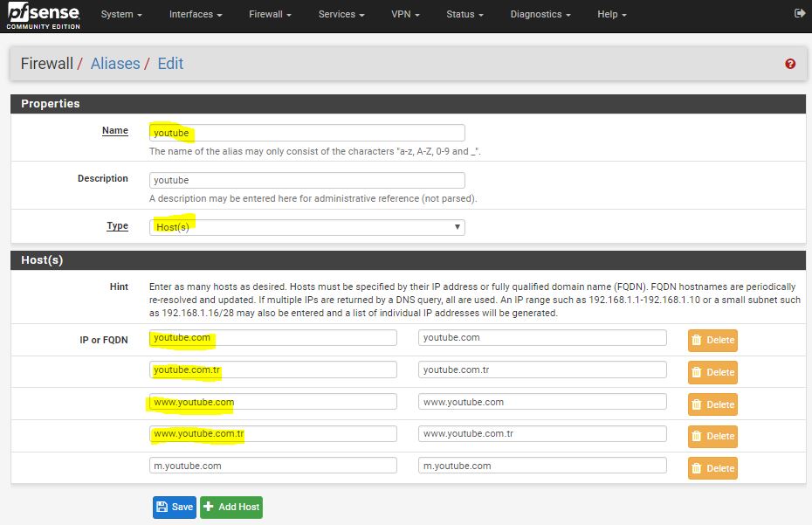Save the alias settings
Screen dimensions: 812x525
pyautogui.click(x=174, y=507)
